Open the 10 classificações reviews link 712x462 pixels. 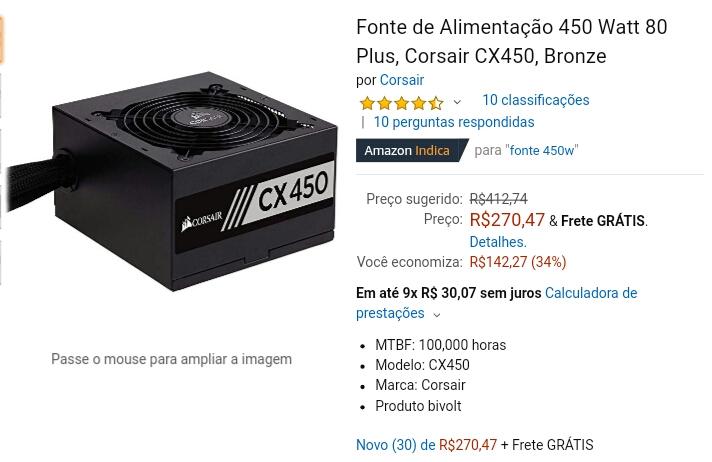point(535,100)
